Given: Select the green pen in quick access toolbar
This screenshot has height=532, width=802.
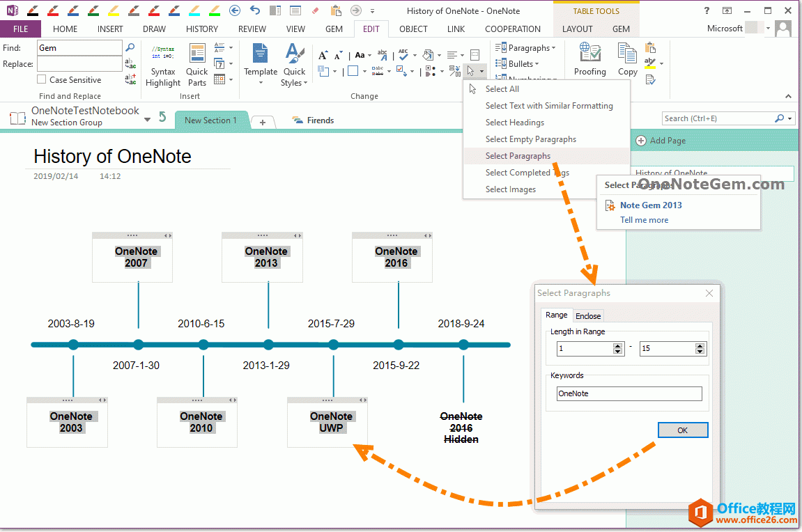Looking at the screenshot, I should (x=93, y=10).
